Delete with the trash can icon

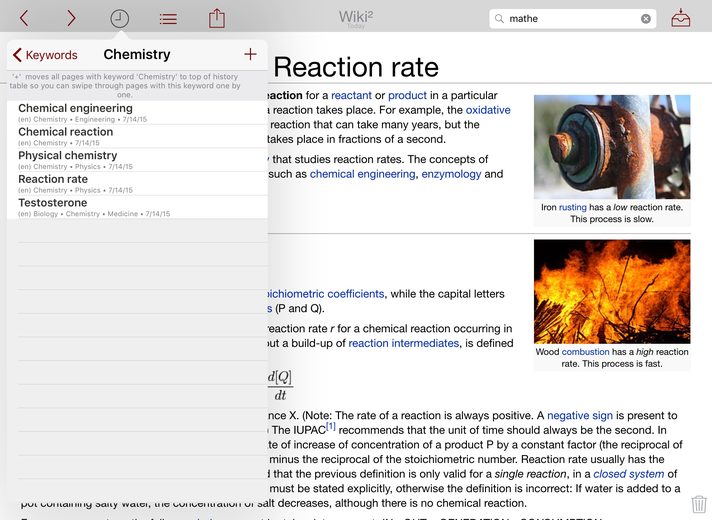pos(699,504)
